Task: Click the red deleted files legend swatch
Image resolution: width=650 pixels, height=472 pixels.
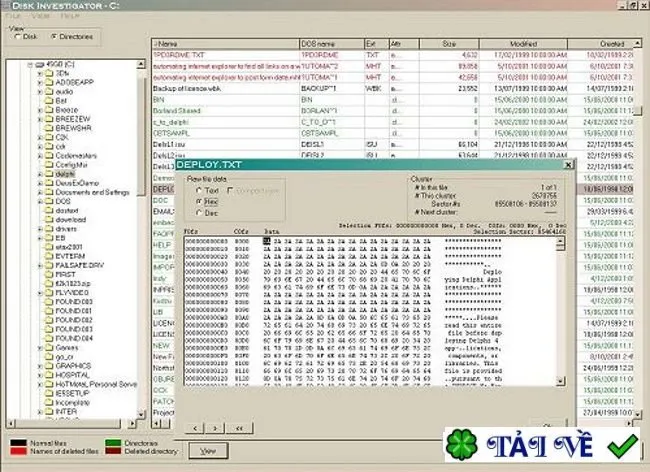Action: (18, 452)
